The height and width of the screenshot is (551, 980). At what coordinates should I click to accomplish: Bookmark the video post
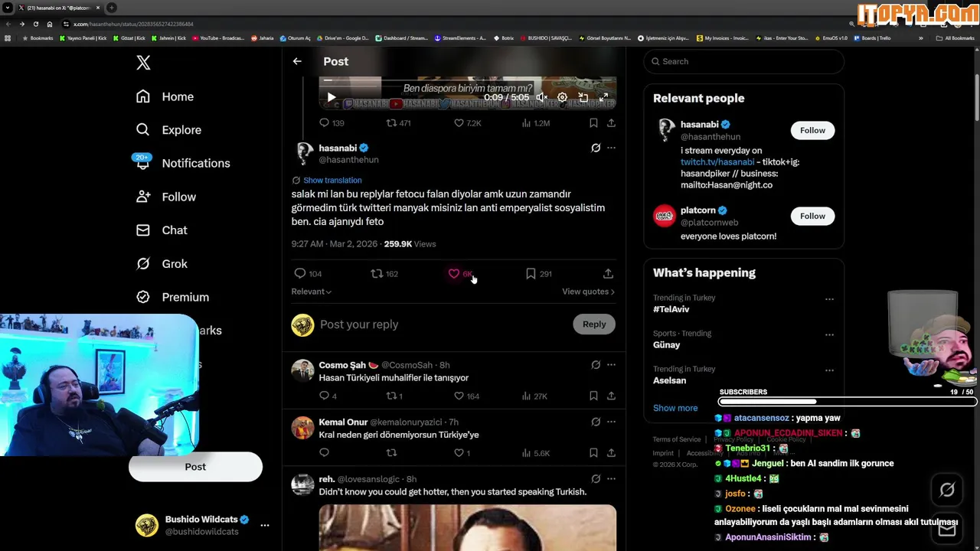593,122
